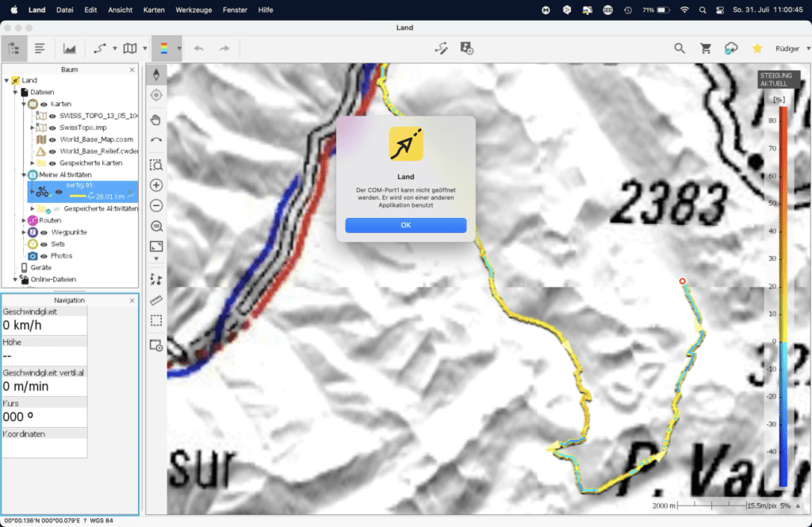Click the north compass arrow icon
812x527 pixels.
coord(156,74)
